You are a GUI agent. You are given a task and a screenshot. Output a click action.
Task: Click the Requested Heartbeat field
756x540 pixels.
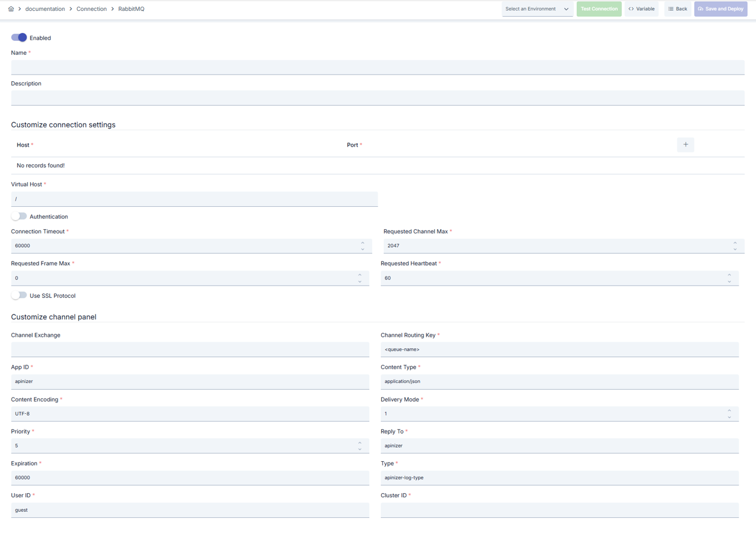(x=559, y=278)
